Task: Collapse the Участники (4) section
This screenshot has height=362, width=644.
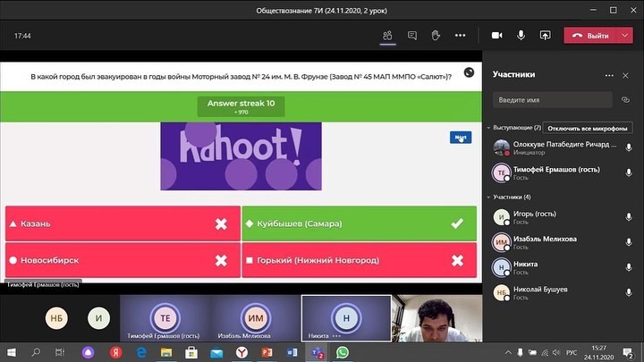Action: pyautogui.click(x=488, y=197)
